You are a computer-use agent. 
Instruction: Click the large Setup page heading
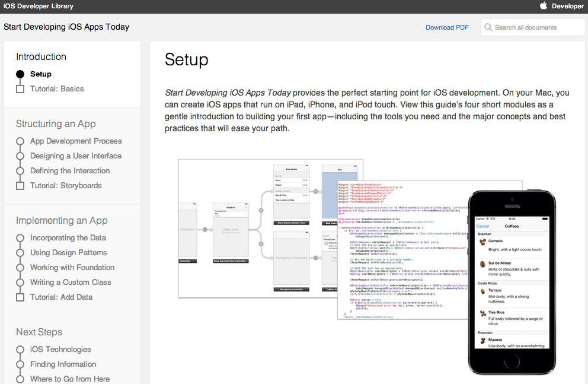tap(186, 60)
